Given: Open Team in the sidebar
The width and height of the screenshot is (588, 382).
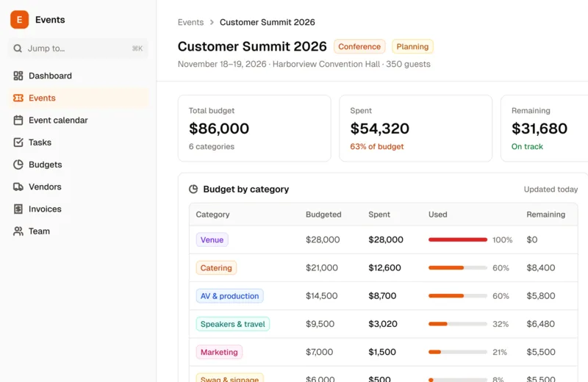Looking at the screenshot, I should pyautogui.click(x=78, y=231).
